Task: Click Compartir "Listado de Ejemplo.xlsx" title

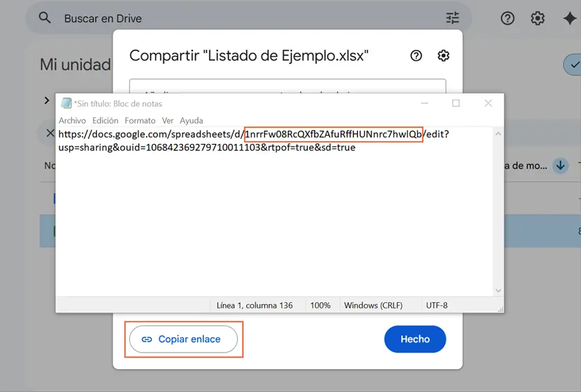Action: click(249, 55)
